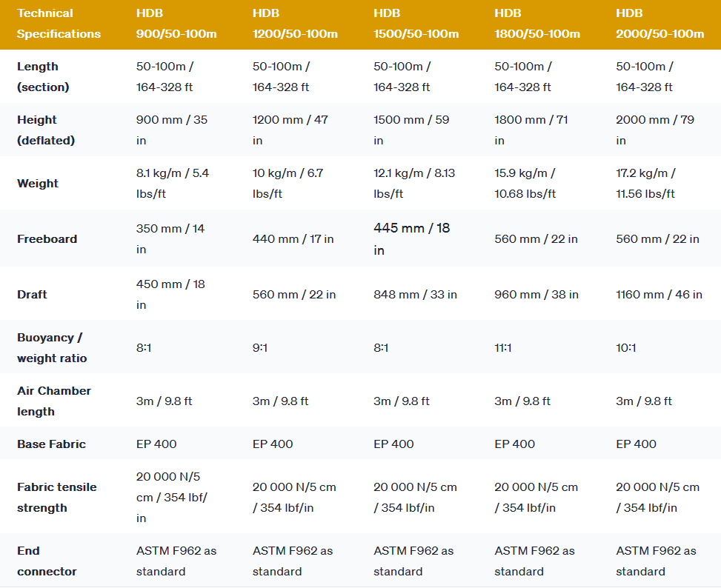
Task: Click the Base Fabric row label
Action: [51, 444]
